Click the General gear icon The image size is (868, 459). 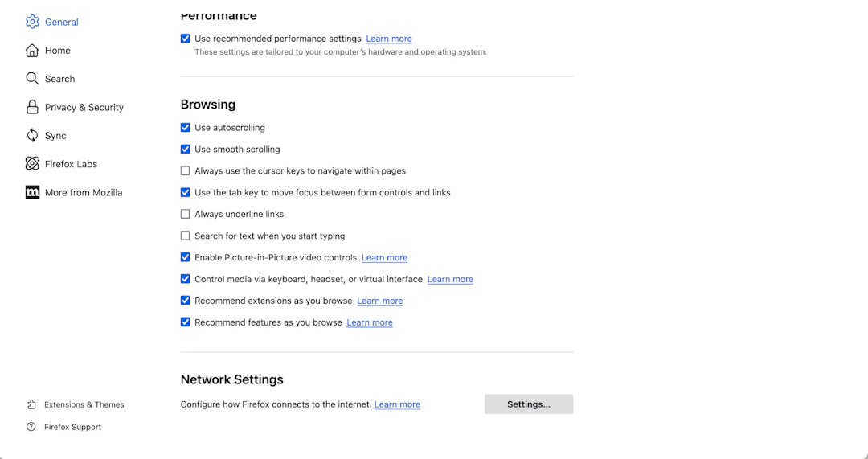coord(32,22)
